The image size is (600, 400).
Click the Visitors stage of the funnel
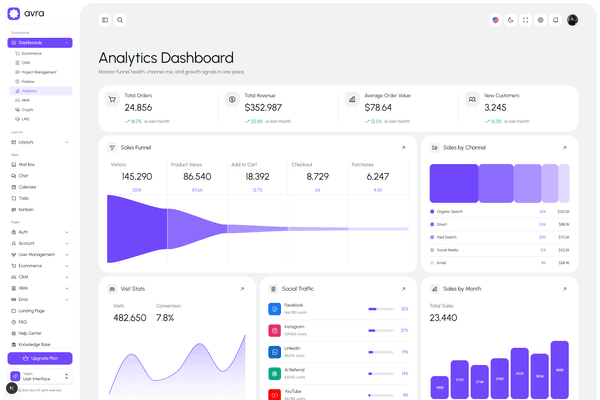tap(137, 229)
